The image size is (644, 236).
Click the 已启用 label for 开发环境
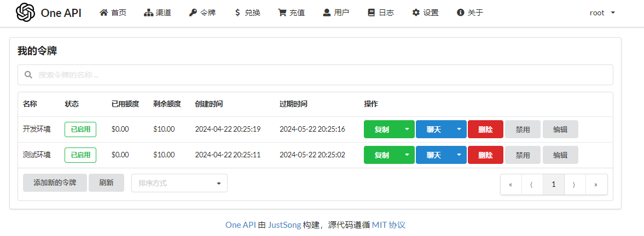pos(80,129)
